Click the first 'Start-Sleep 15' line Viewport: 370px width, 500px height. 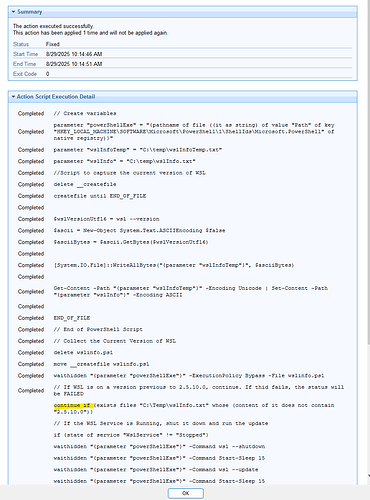pyautogui.click(x=159, y=458)
